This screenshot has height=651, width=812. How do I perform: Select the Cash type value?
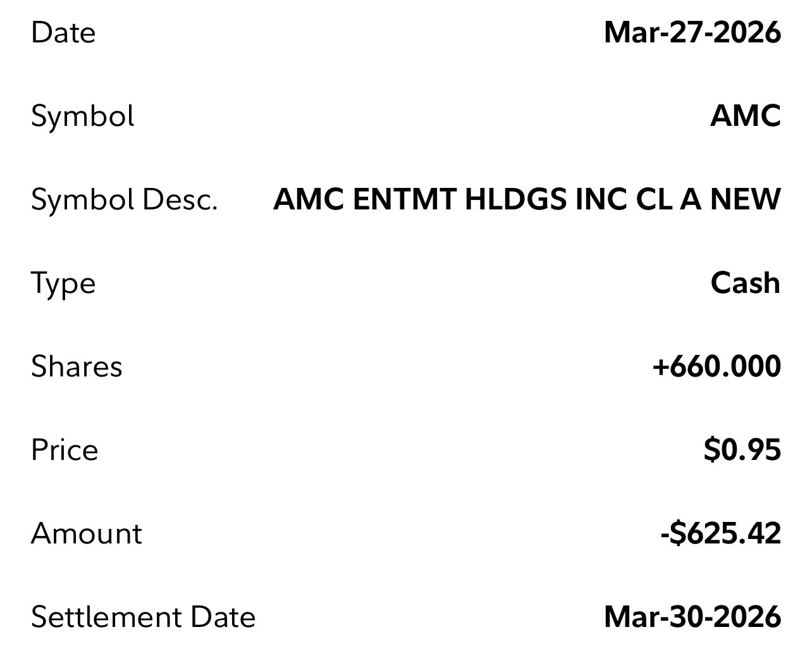tap(745, 283)
